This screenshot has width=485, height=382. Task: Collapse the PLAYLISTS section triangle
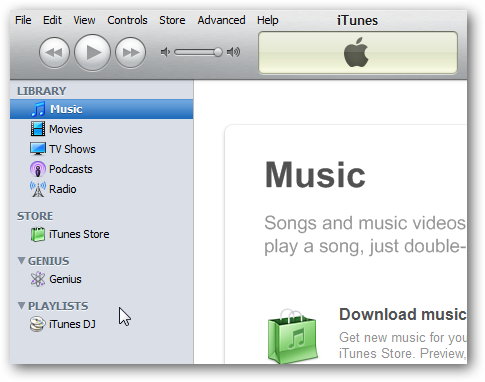click(x=22, y=306)
